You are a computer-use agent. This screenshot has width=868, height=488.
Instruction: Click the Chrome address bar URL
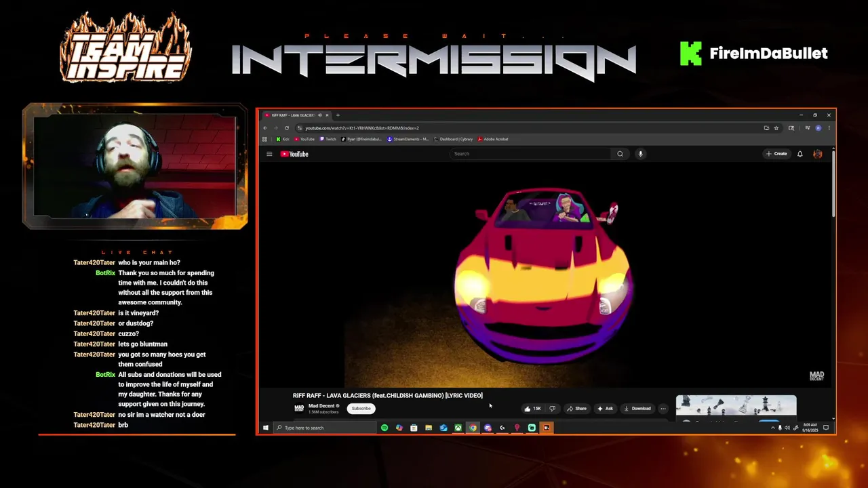point(362,128)
